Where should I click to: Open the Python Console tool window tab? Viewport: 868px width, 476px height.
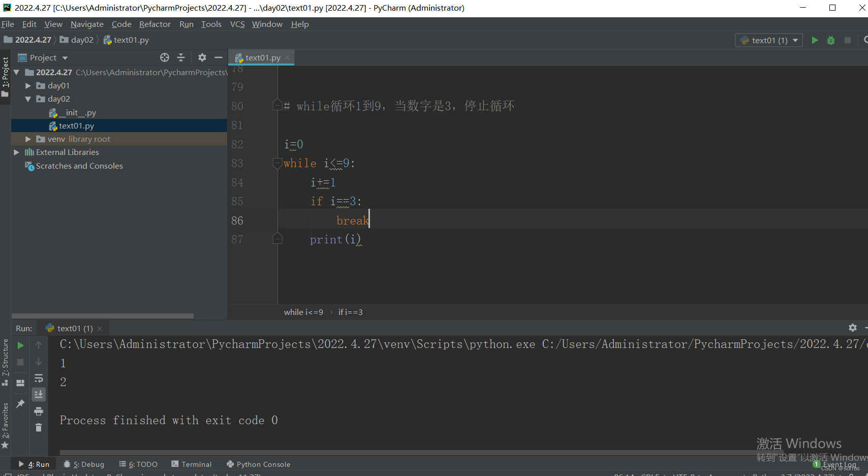pyautogui.click(x=259, y=464)
